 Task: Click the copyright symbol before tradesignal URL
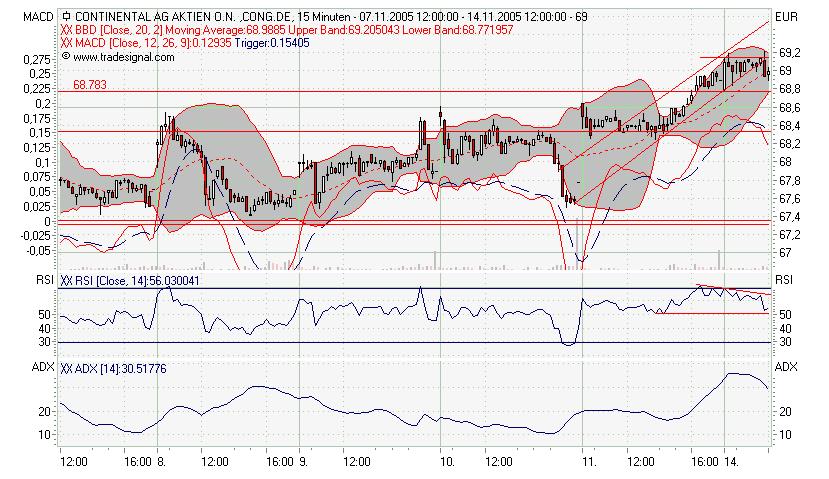point(65,57)
